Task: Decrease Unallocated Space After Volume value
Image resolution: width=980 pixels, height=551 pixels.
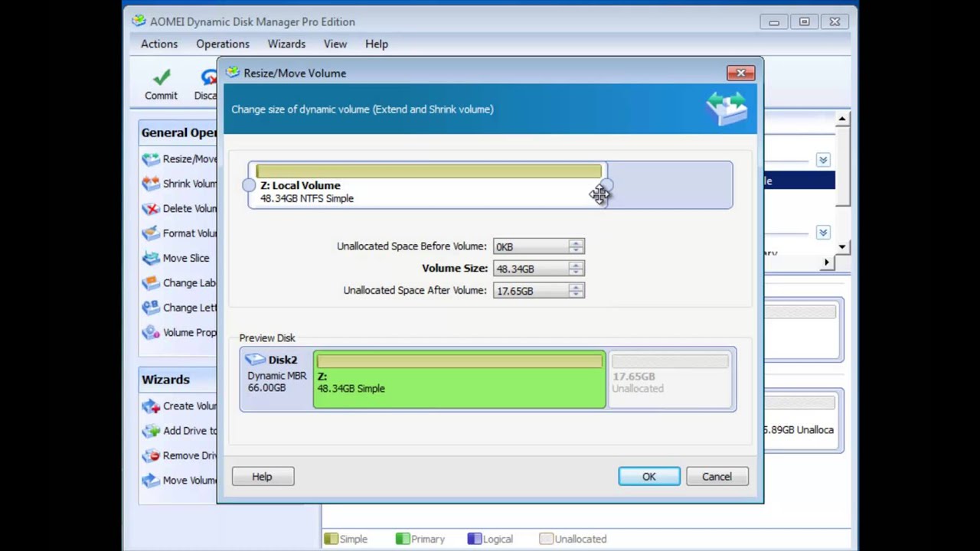Action: [x=576, y=295]
